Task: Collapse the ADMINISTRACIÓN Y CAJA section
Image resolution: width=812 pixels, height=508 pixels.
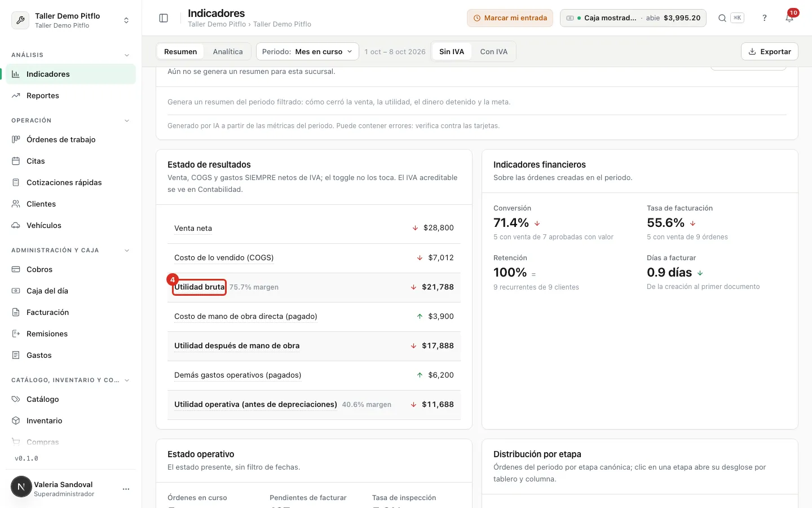Action: [x=127, y=251]
